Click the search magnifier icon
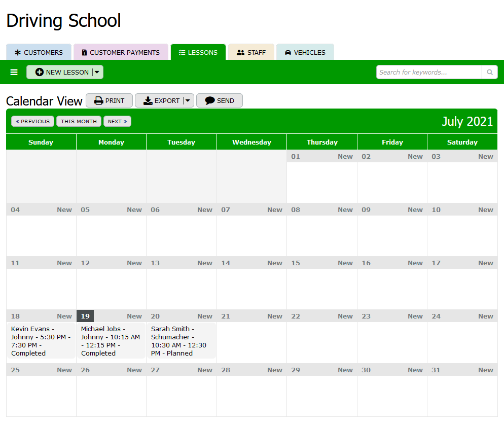 (489, 73)
